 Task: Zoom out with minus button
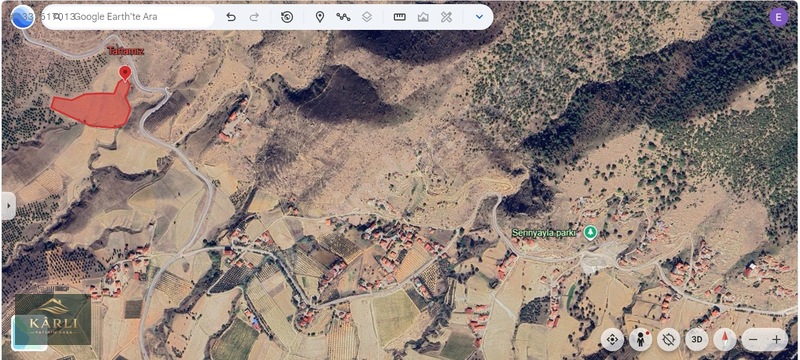pos(753,340)
